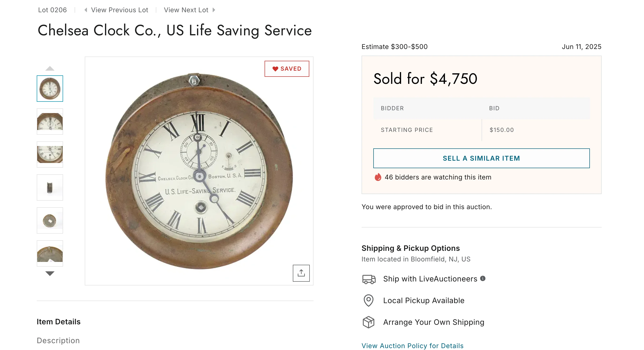
Task: Open View Auction Policy for Details link
Action: click(x=412, y=346)
